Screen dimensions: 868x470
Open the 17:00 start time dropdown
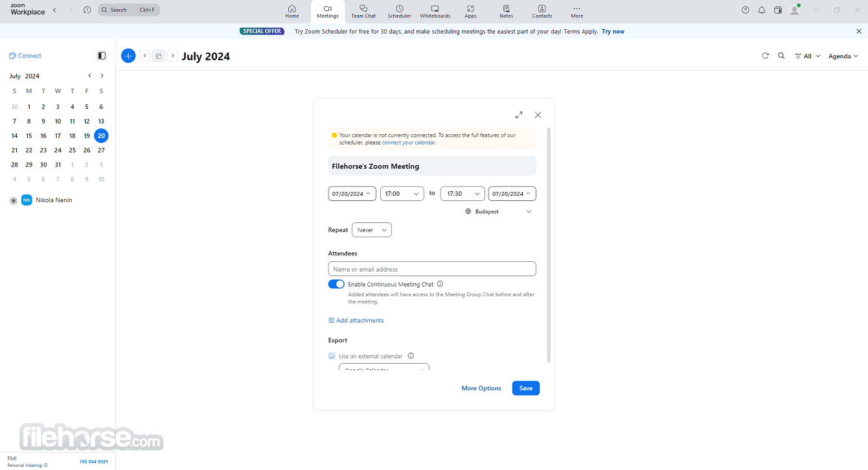(x=402, y=193)
